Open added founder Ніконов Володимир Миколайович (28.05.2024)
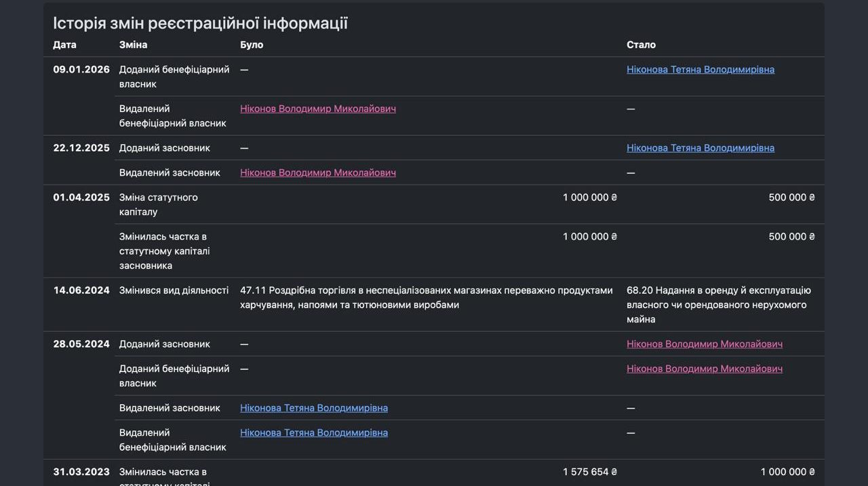This screenshot has width=868, height=486. coord(704,344)
